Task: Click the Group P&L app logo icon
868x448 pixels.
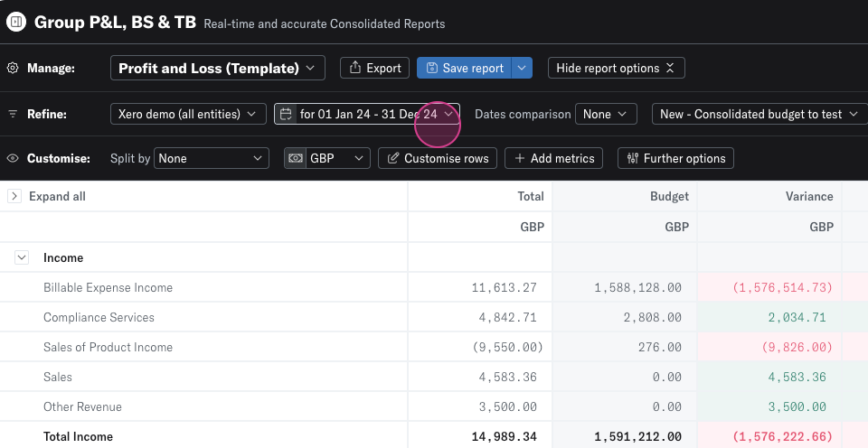Action: (16, 23)
